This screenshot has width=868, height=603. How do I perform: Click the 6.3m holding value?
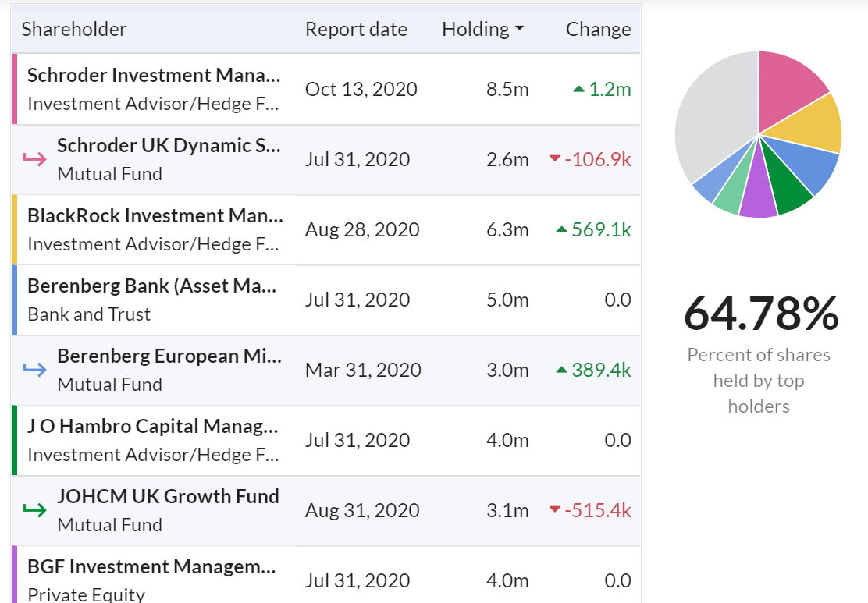[507, 229]
